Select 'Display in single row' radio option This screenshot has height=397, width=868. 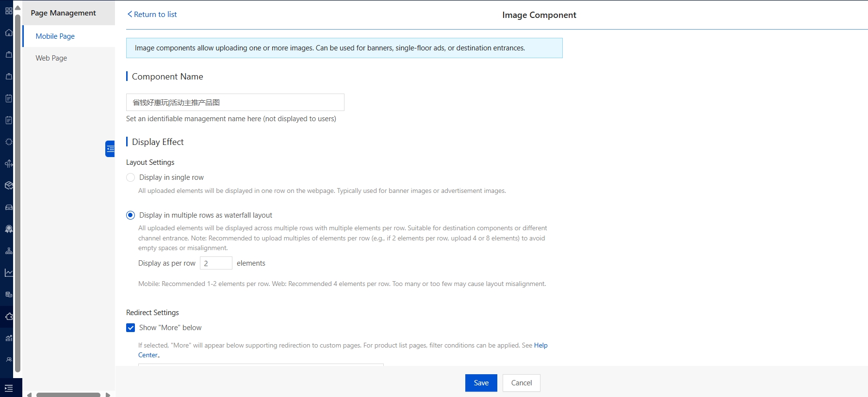coord(131,177)
